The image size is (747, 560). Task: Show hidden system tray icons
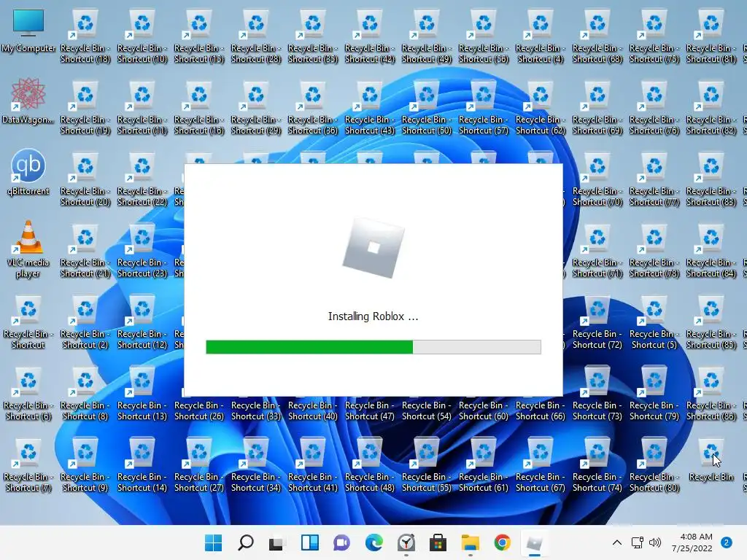tap(616, 542)
